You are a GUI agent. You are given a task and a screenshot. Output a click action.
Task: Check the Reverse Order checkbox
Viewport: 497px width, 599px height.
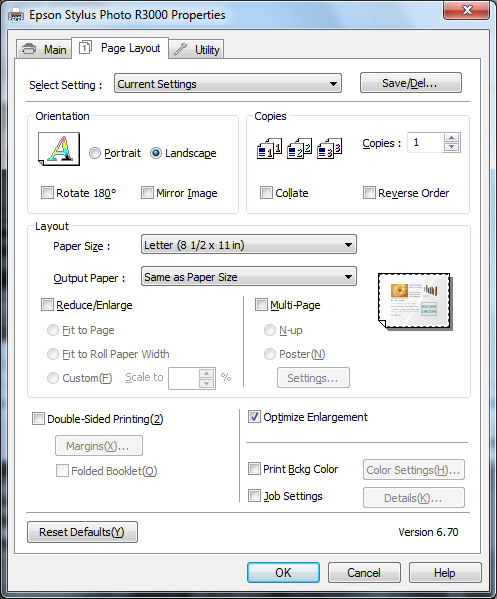tap(369, 193)
